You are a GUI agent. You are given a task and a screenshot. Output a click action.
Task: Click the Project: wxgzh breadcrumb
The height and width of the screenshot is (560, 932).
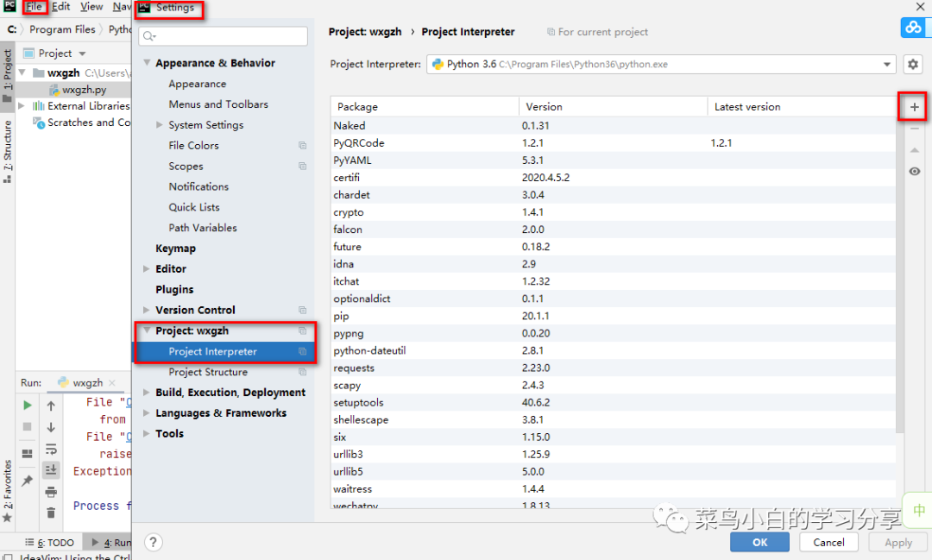pyautogui.click(x=365, y=32)
